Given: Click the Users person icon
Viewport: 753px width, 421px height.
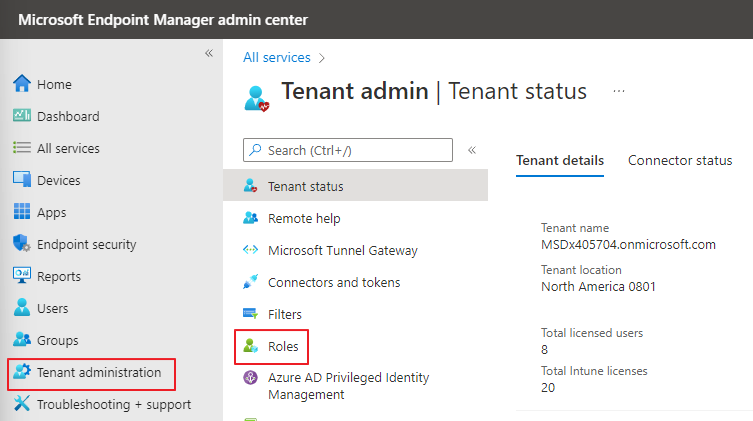Looking at the screenshot, I should (22, 307).
